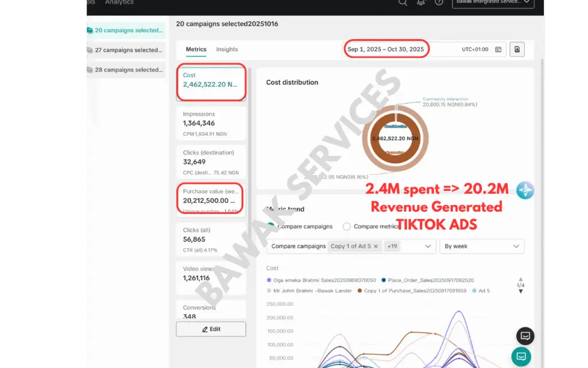Expand the 'By week' granularity dropdown
Viewport: 588px width, 368px height.
[482, 246]
